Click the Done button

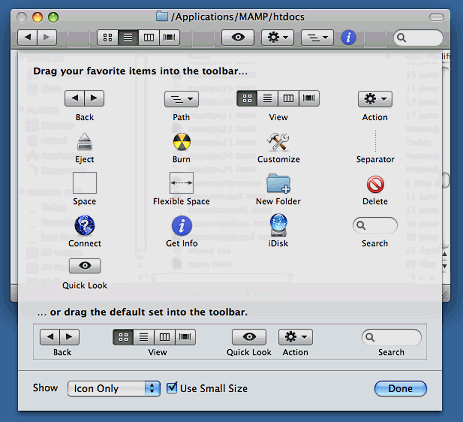(x=400, y=389)
